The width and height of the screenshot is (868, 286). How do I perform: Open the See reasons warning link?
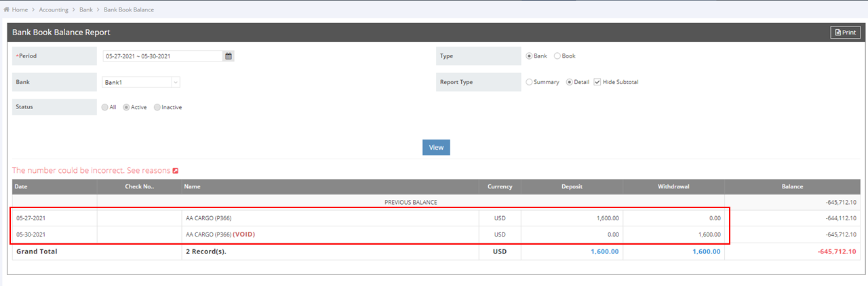(149, 171)
